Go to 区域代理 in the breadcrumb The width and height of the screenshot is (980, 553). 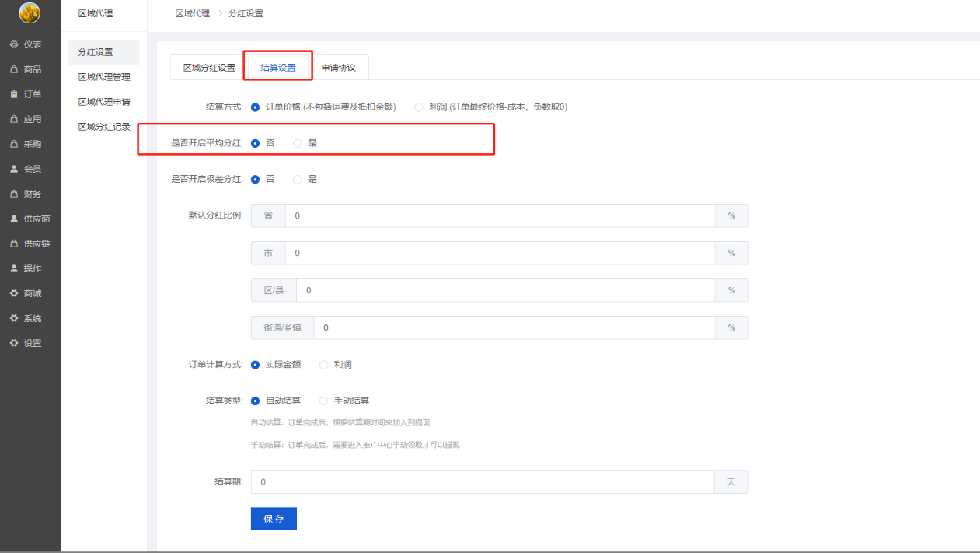(x=191, y=14)
